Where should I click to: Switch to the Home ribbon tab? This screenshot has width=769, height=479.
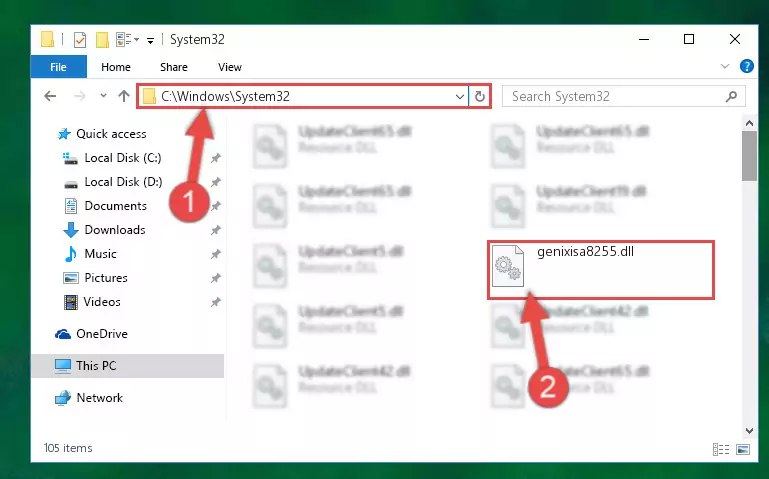pyautogui.click(x=116, y=67)
